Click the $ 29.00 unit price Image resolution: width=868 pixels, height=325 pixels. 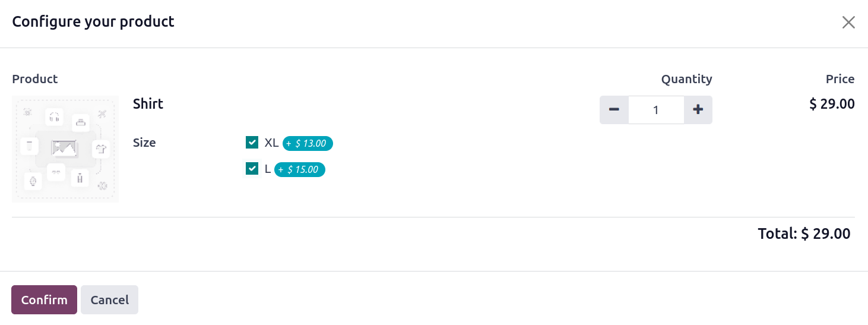tap(832, 104)
